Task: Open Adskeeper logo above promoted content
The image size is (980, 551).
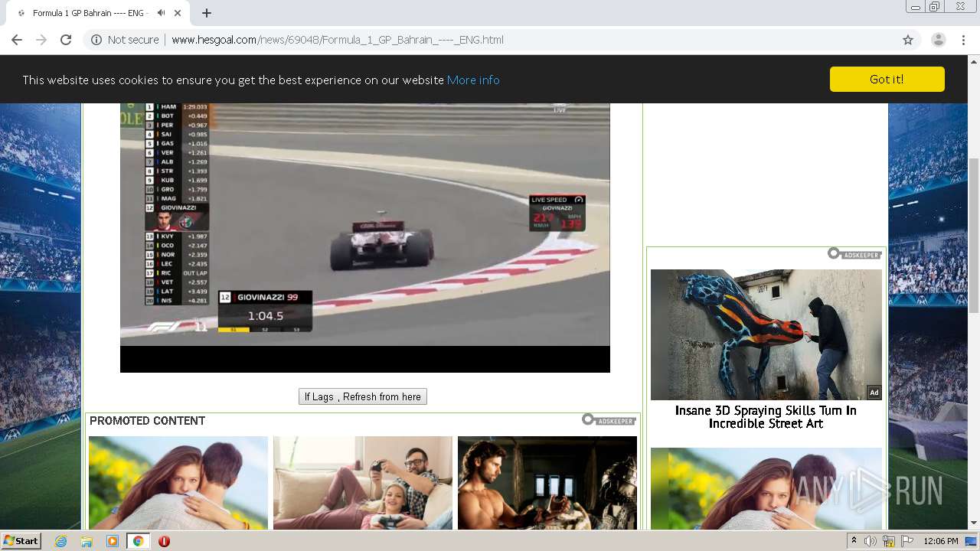Action: [x=609, y=420]
